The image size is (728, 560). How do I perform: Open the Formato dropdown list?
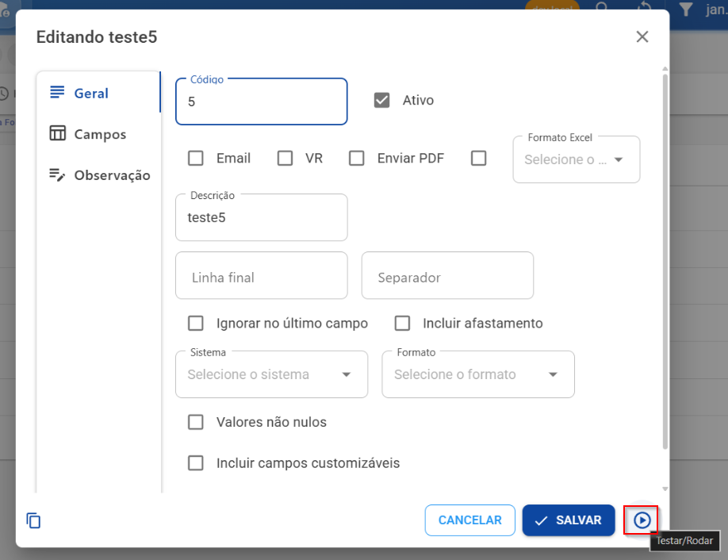(477, 374)
